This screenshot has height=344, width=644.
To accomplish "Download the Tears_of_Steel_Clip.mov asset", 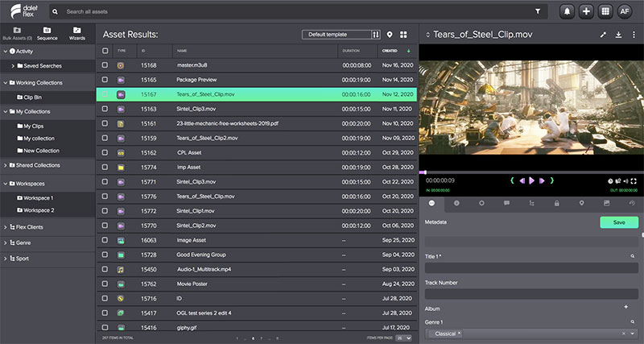I will (618, 35).
